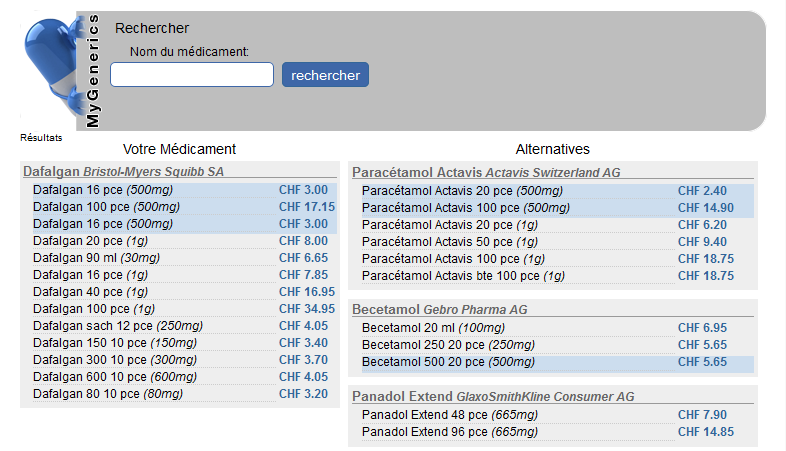Focus the Nom du médicament search field

click(192, 75)
